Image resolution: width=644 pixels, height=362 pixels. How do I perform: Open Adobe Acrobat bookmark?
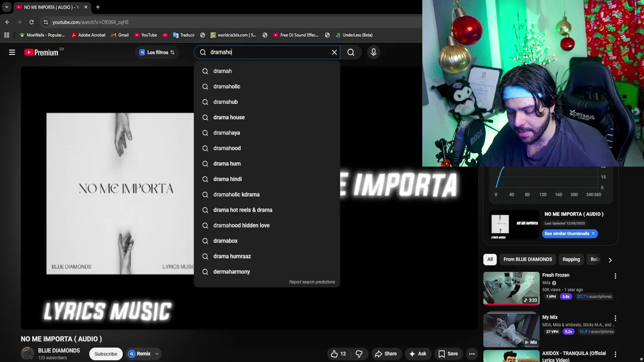click(x=89, y=35)
